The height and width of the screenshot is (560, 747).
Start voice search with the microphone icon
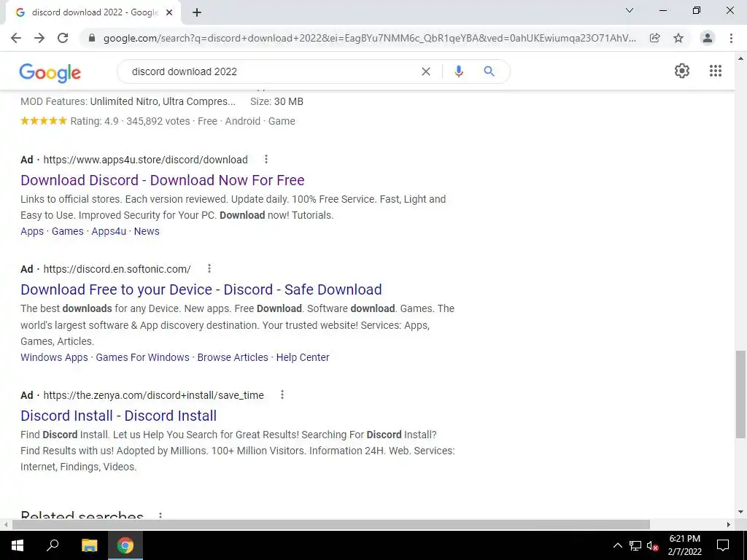[x=459, y=71]
